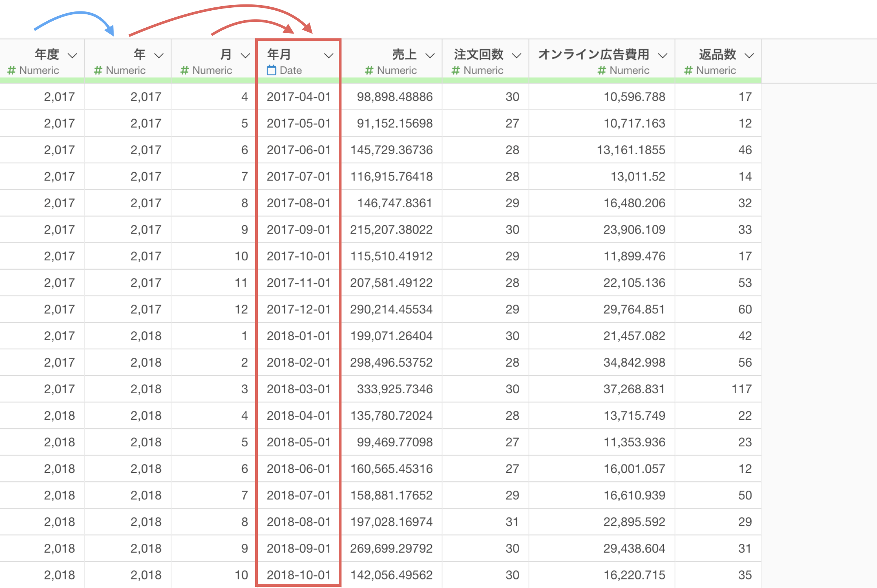Image resolution: width=877 pixels, height=588 pixels.
Task: Click the cell with value 333,925.7346
Action: coord(395,389)
